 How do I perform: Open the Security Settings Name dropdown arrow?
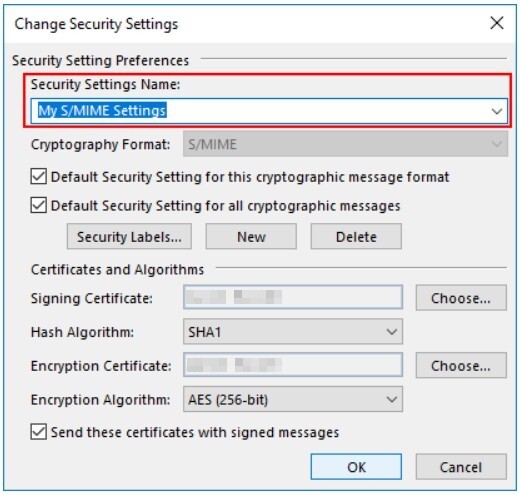click(497, 111)
